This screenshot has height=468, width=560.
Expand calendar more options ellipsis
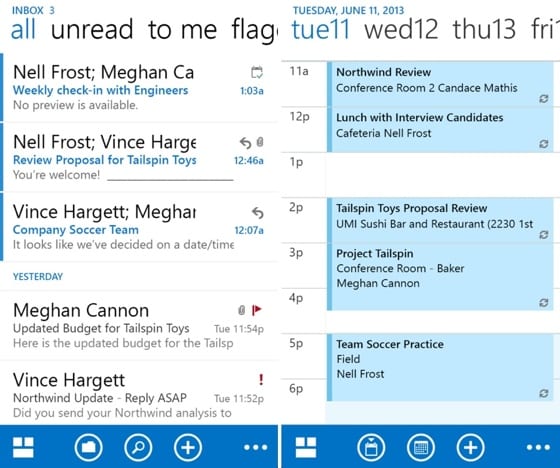pos(538,447)
